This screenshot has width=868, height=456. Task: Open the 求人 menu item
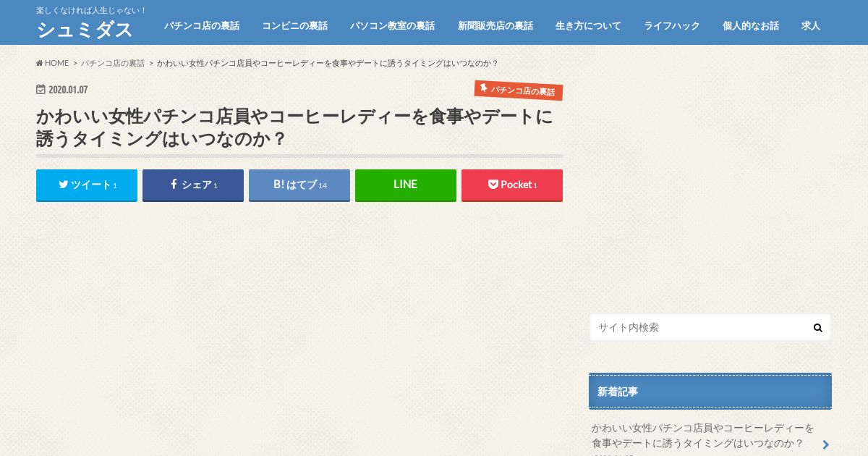pos(811,25)
